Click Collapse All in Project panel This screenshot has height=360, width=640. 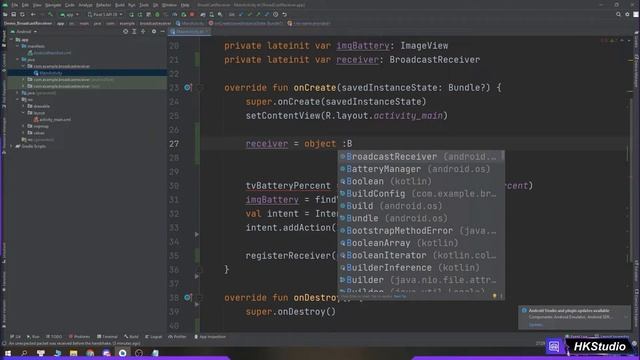(143, 31)
